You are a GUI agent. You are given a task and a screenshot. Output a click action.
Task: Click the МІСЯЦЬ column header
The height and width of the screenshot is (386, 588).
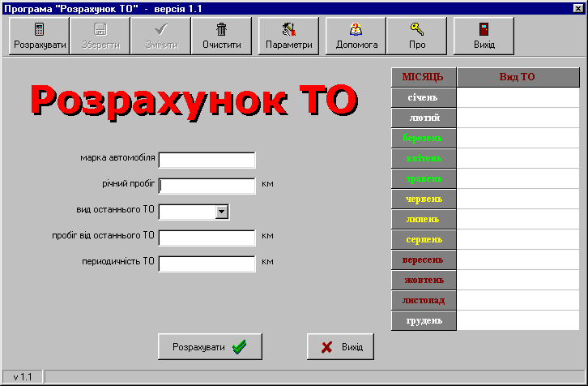424,77
